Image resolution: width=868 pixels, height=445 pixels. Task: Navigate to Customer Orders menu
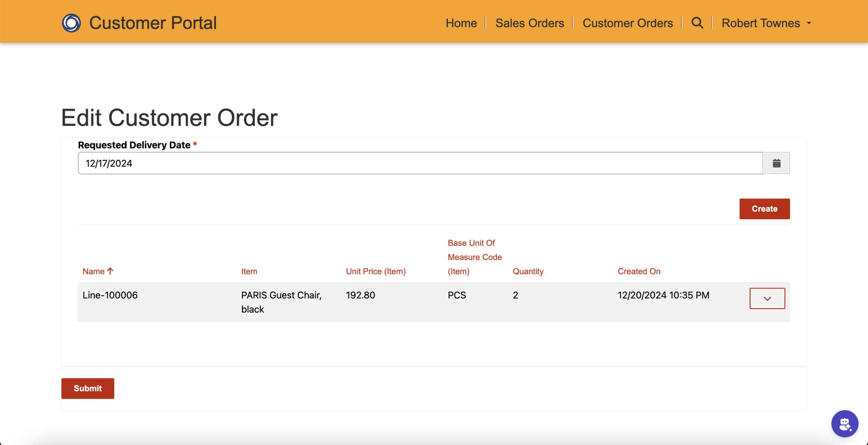[627, 23]
